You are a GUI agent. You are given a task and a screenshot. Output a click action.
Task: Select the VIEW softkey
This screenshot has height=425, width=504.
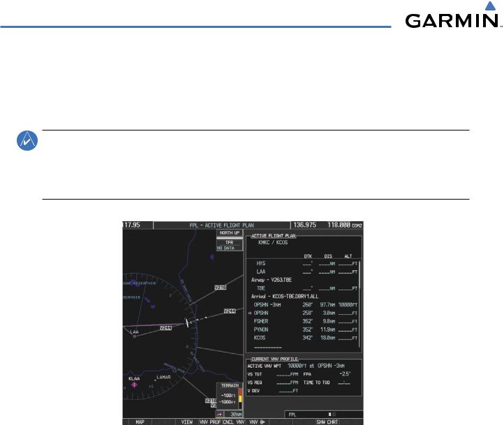pyautogui.click(x=187, y=422)
